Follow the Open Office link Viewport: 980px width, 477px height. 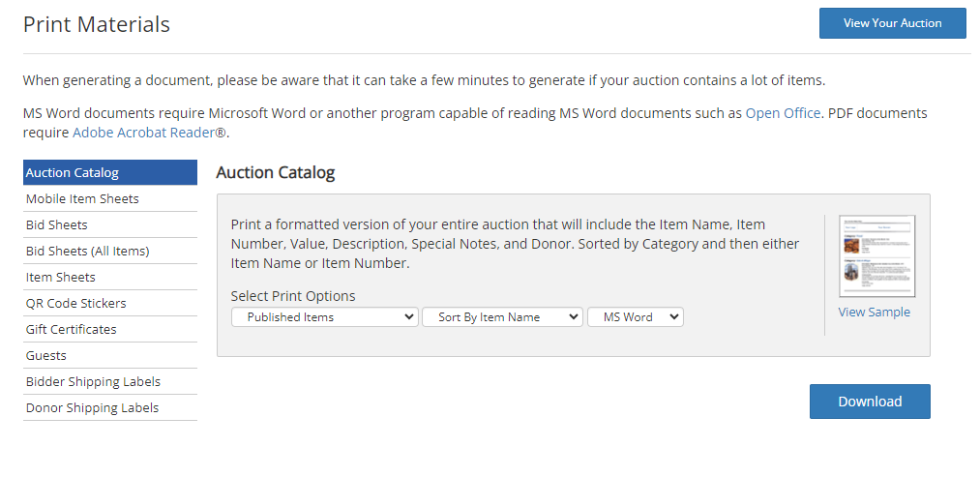(x=783, y=113)
